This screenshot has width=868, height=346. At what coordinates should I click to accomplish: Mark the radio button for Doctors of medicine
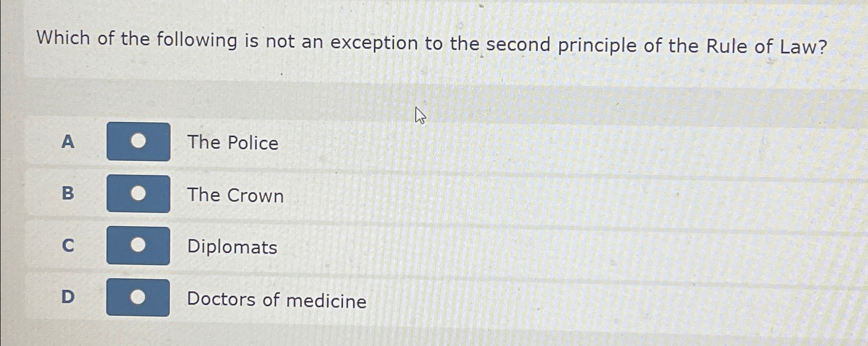pos(137,298)
